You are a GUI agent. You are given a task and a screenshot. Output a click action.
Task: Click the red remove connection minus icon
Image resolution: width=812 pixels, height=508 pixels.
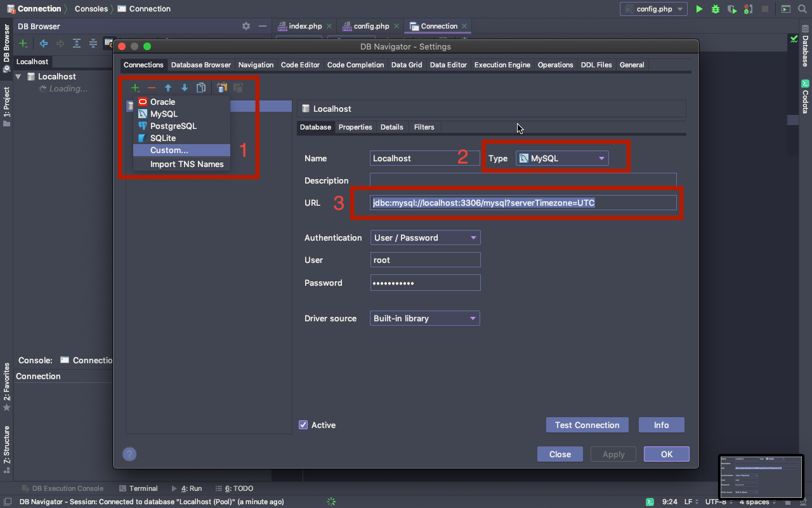coord(152,88)
